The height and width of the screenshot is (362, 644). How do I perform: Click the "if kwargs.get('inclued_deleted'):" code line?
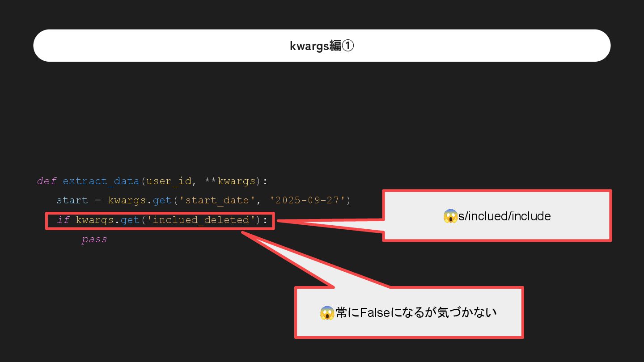[161, 220]
